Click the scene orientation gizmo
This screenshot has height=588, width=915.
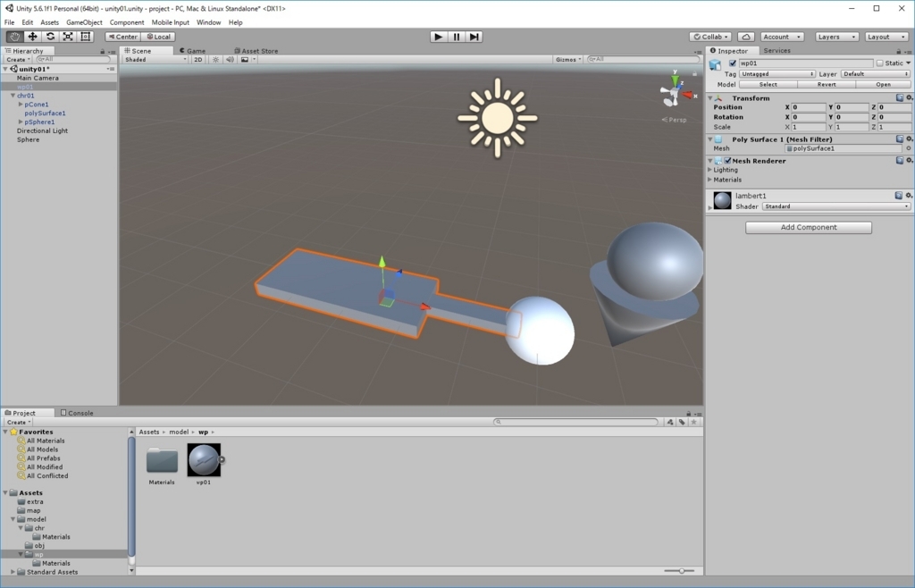(676, 92)
